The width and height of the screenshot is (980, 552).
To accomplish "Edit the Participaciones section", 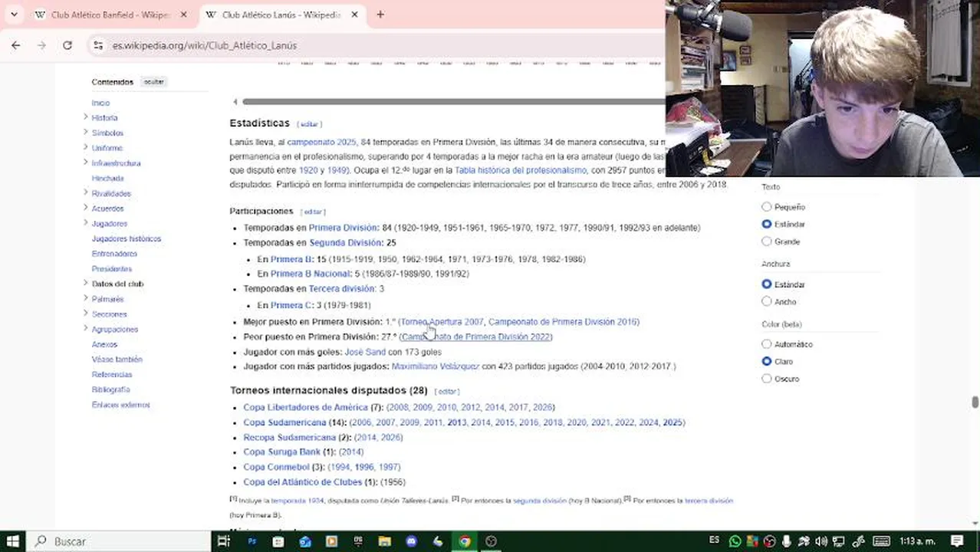I will click(x=313, y=212).
